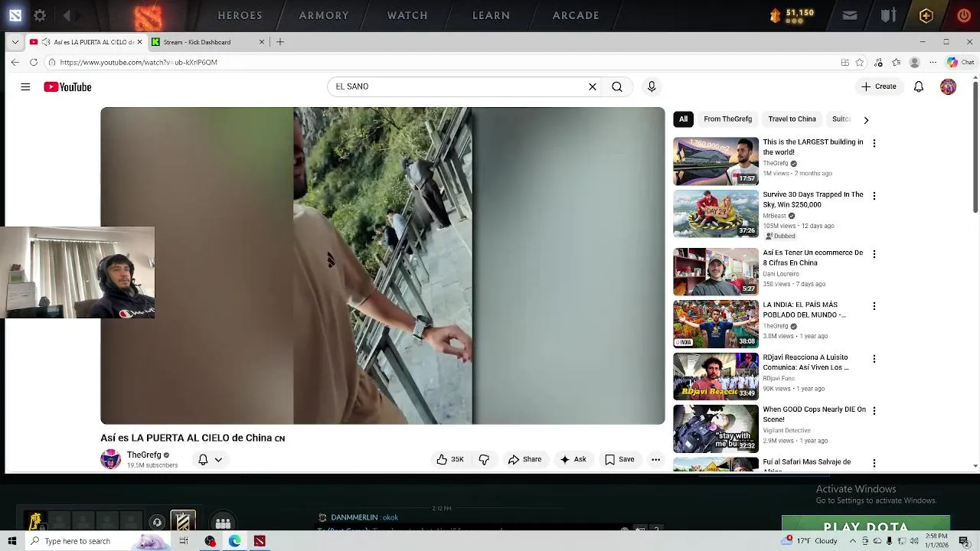Open options for LA INDIA video
The height and width of the screenshot is (551, 980).
click(x=874, y=306)
